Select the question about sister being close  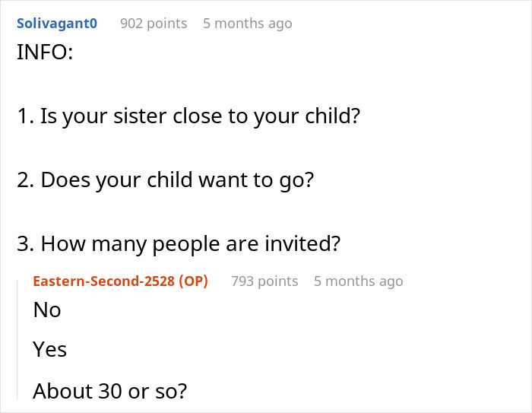click(188, 117)
